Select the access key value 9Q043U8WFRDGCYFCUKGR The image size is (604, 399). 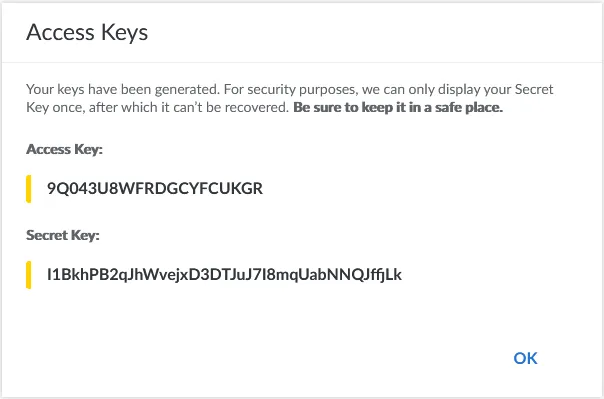155,188
